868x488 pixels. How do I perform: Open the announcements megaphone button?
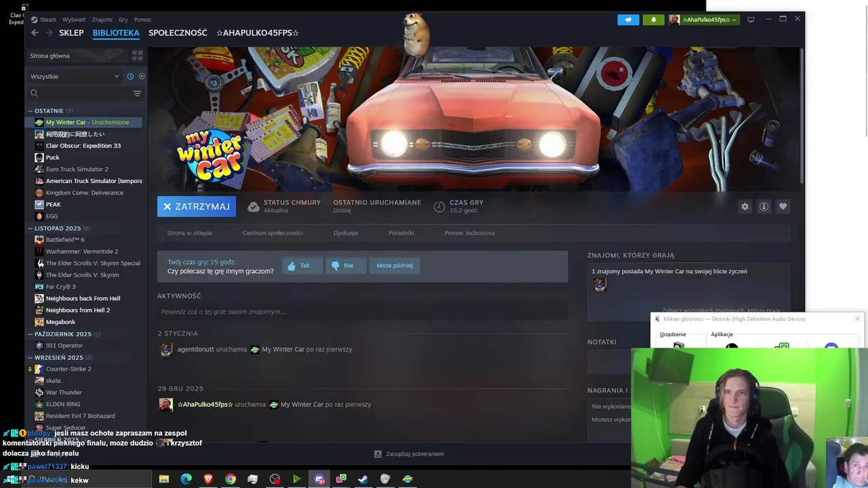point(628,20)
